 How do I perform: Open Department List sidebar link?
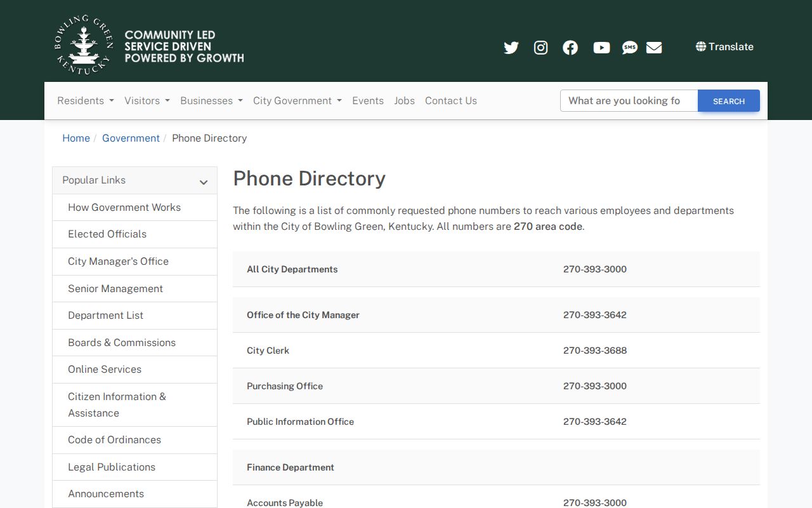pyautogui.click(x=134, y=316)
